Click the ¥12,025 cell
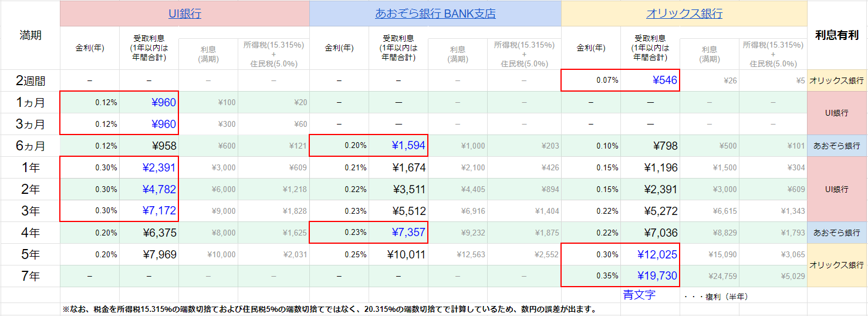 coord(650,254)
